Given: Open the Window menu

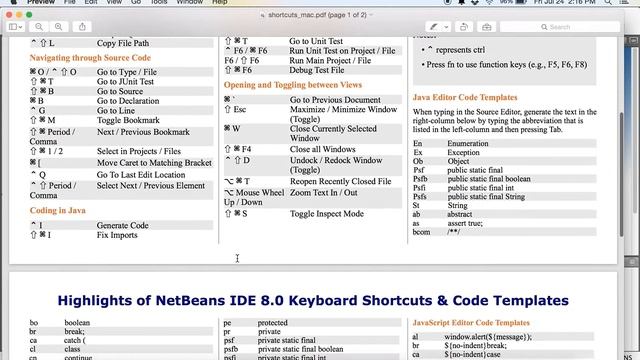Looking at the screenshot, I should (x=190, y=2).
